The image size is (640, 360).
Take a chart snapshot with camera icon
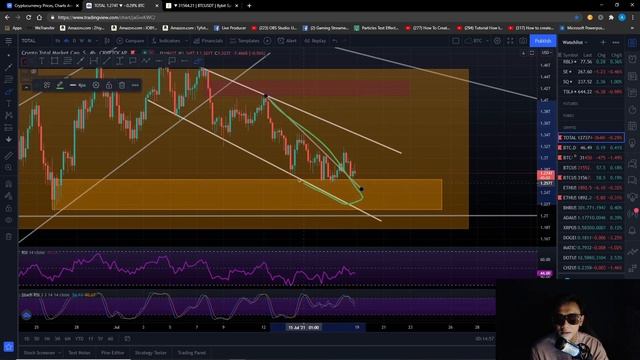523,41
